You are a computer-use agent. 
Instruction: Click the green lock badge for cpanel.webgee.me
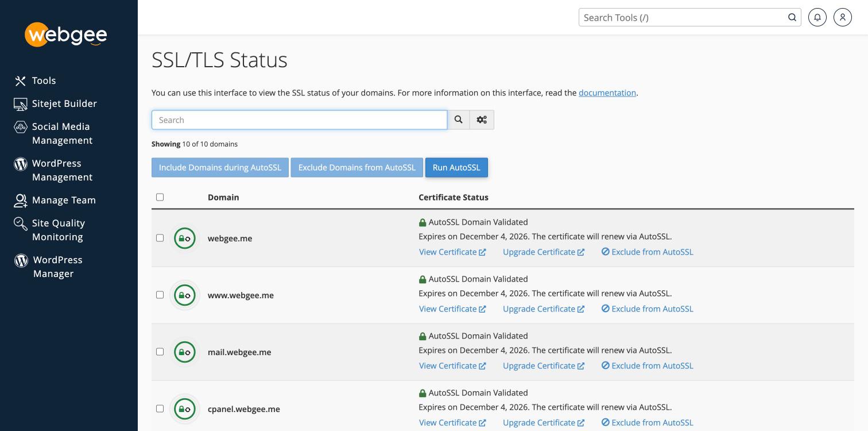(x=185, y=409)
